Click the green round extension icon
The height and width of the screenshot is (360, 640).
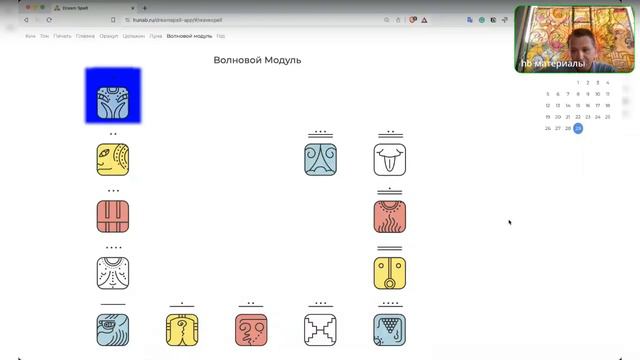coord(482,20)
